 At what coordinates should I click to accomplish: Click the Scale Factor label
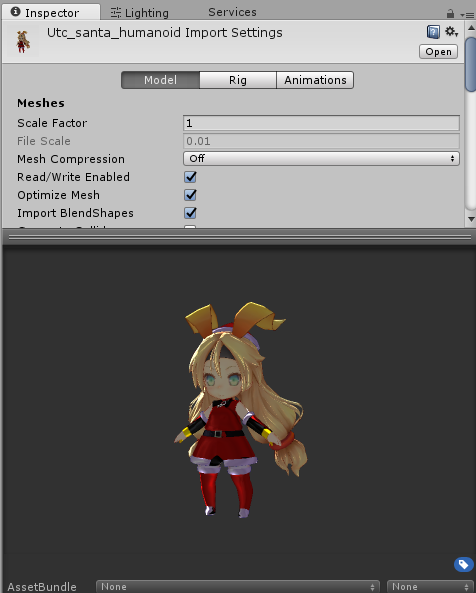(x=52, y=123)
